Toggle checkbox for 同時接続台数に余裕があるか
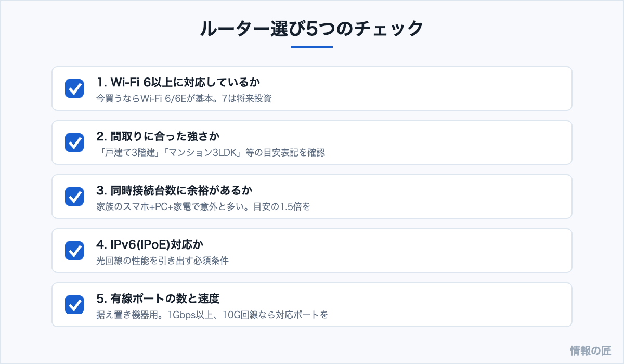 pyautogui.click(x=74, y=197)
